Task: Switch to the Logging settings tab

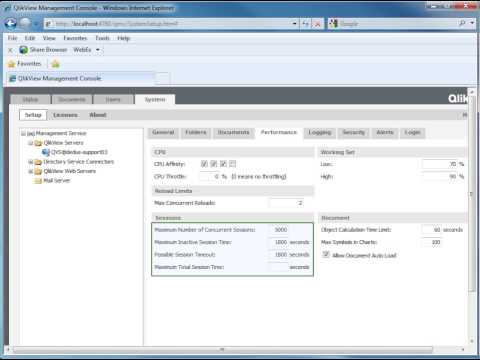Action: pos(320,133)
